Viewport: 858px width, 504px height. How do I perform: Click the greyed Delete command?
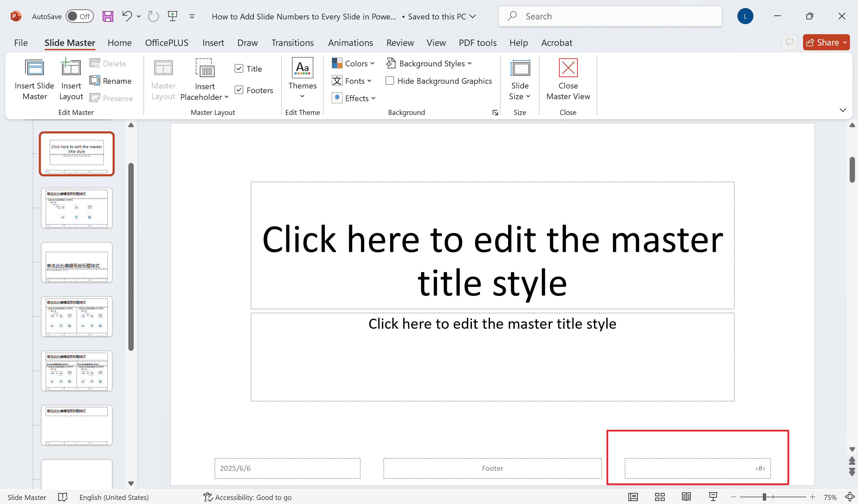coord(108,63)
